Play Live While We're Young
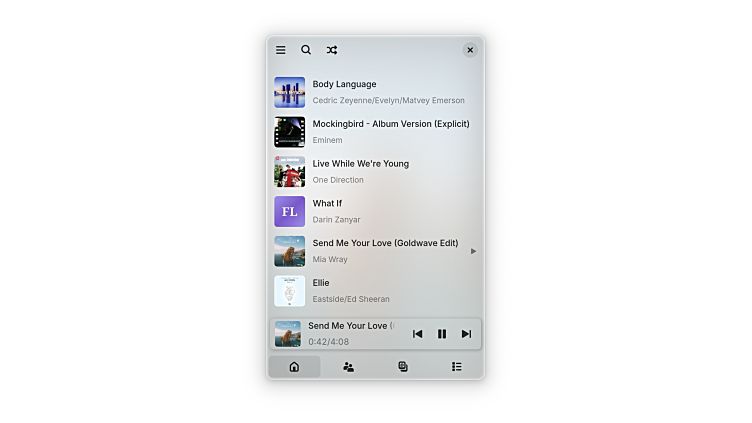The width and height of the screenshot is (752, 423). pos(360,164)
